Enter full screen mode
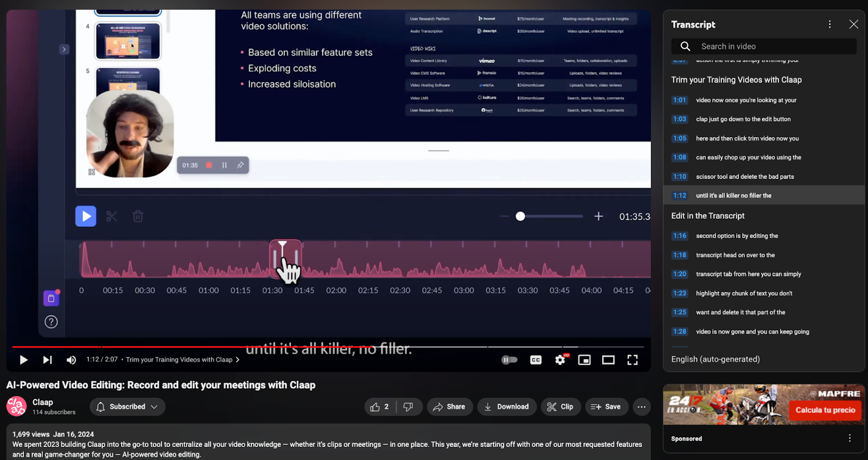The width and height of the screenshot is (868, 460). pyautogui.click(x=633, y=360)
